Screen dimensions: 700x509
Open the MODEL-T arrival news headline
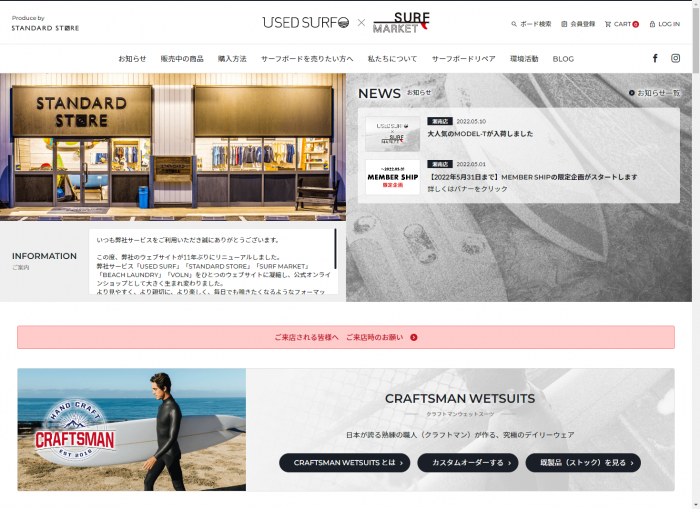tap(480, 133)
